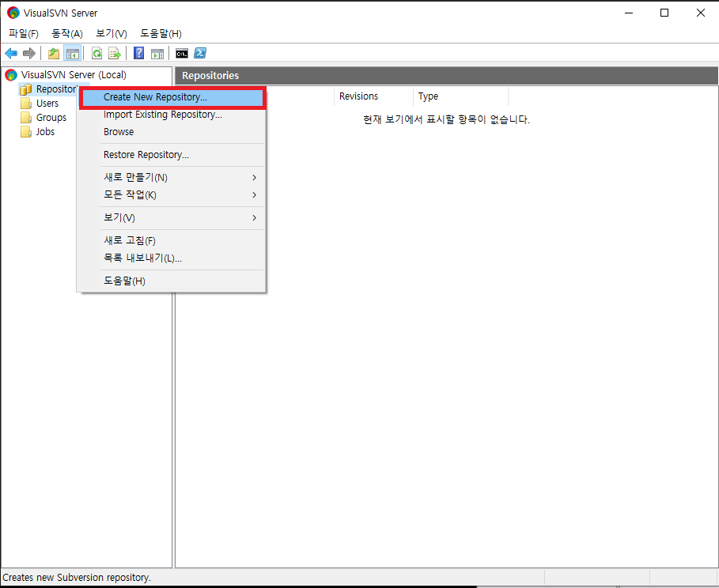
Task: Open Help via the blue question mark icon
Action: 138,53
